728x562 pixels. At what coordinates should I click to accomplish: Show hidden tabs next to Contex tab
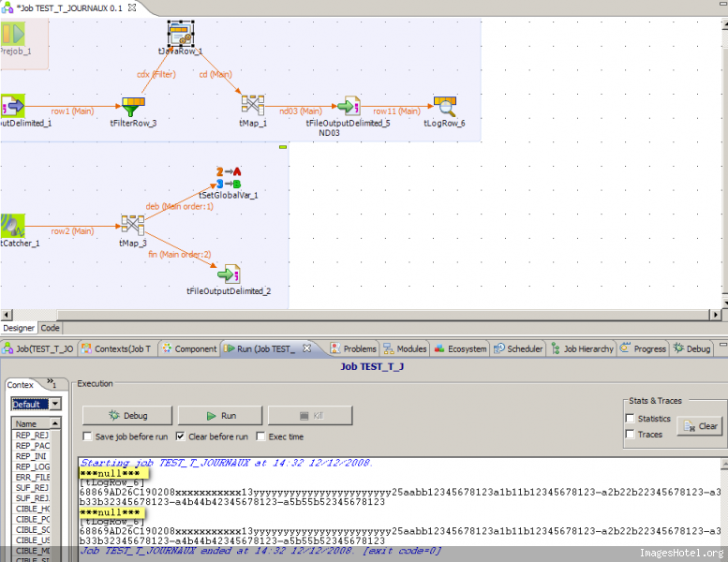click(x=52, y=383)
